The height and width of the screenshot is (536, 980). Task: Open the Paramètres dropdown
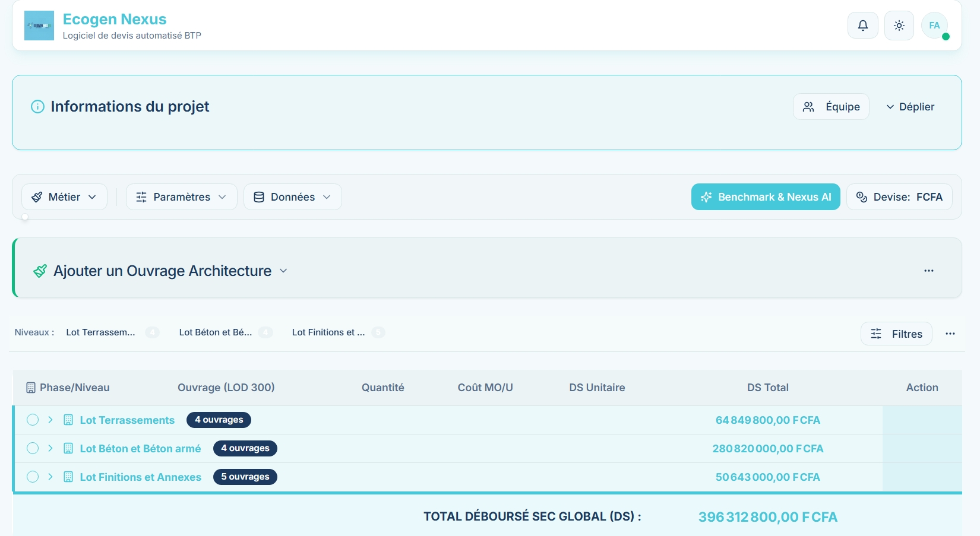181,197
